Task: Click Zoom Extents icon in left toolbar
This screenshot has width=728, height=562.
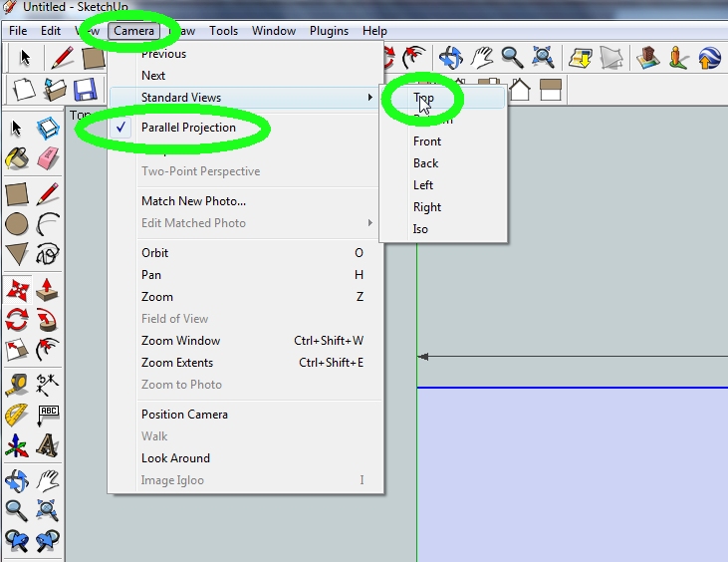Action: [x=48, y=510]
